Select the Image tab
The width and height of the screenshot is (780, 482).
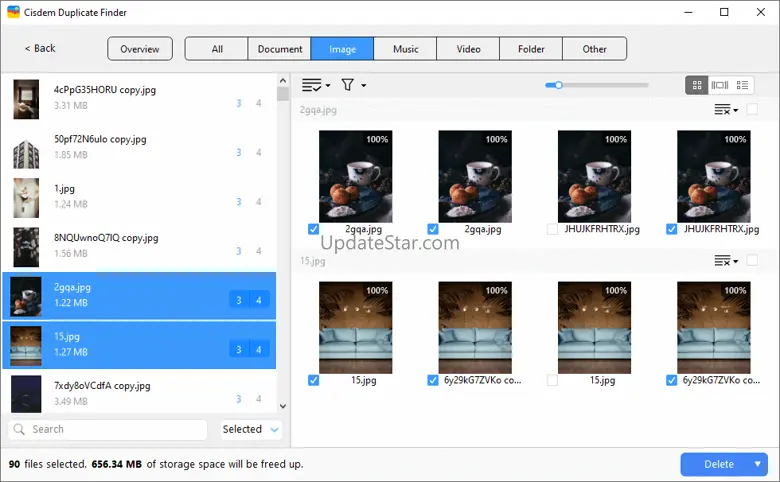coord(342,49)
